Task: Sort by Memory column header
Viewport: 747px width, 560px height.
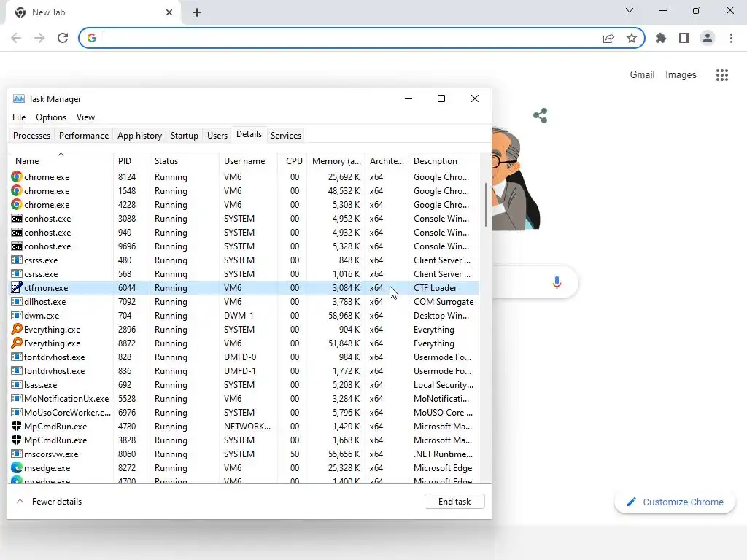Action: [x=336, y=160]
